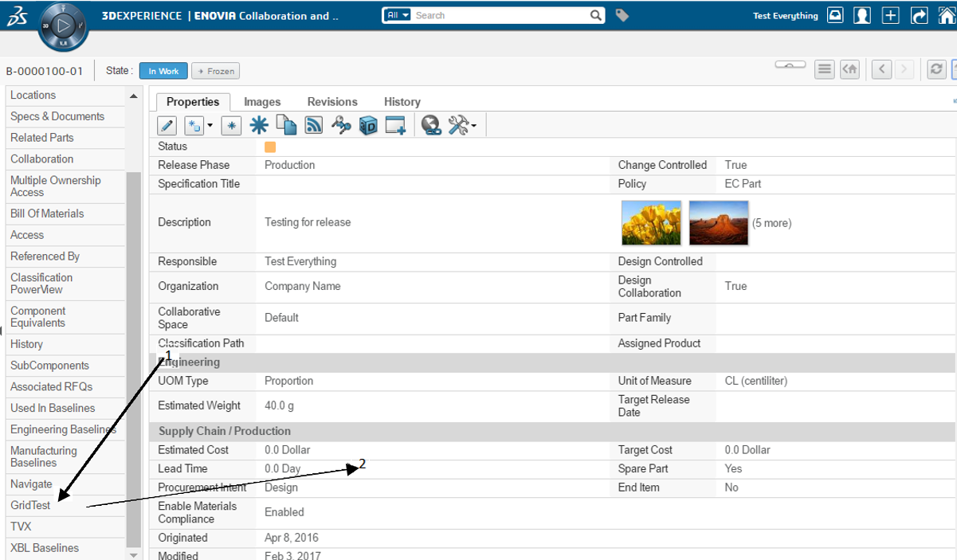Click the tag icon beside search bar
Image resolution: width=957 pixels, height=560 pixels.
pos(622,15)
